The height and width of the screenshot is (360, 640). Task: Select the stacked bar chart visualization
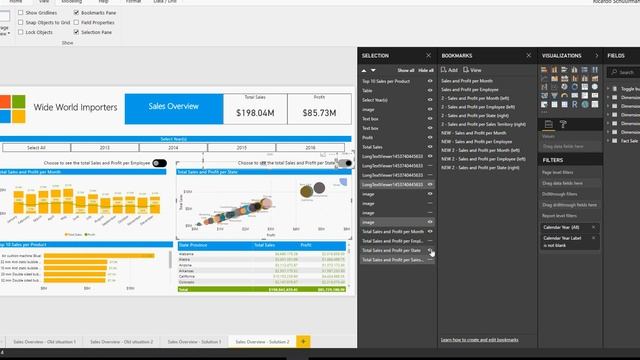544,70
